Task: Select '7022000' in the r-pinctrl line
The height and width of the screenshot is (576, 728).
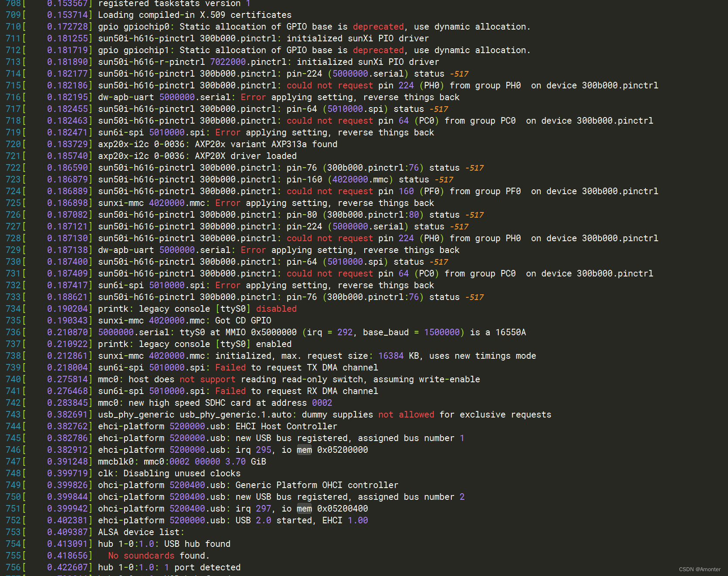Action: pyautogui.click(x=228, y=62)
